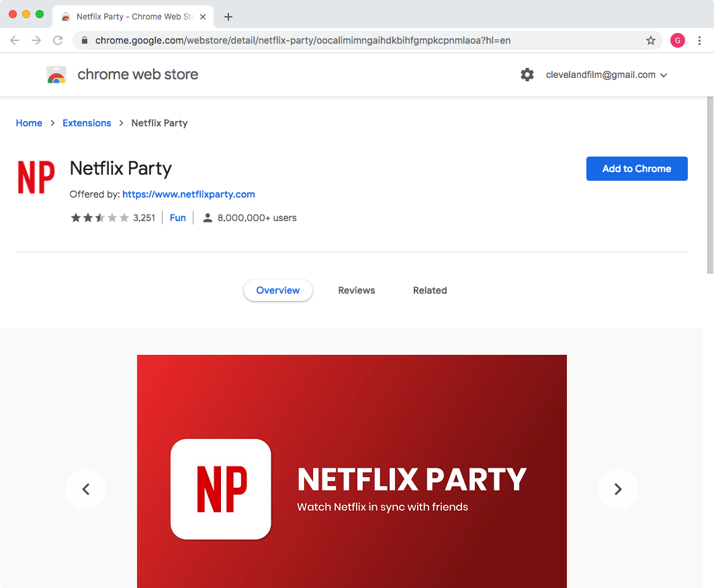Click the Chrome profile avatar icon
The image size is (714, 588).
677,40
